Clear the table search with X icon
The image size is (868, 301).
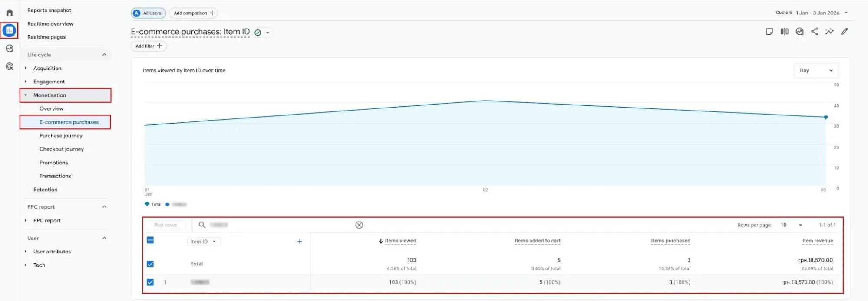359,225
